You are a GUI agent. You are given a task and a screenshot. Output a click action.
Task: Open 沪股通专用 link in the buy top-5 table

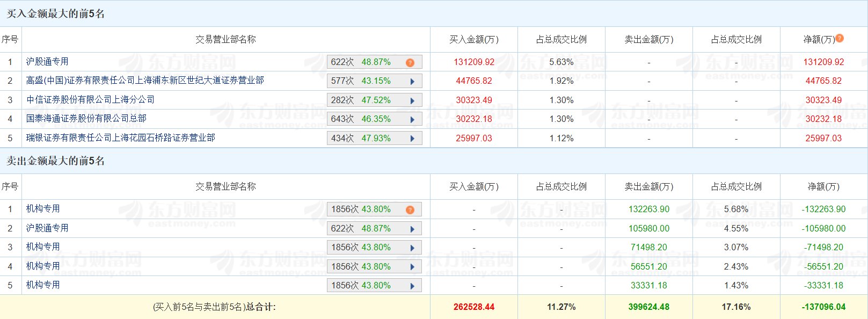[x=47, y=62]
